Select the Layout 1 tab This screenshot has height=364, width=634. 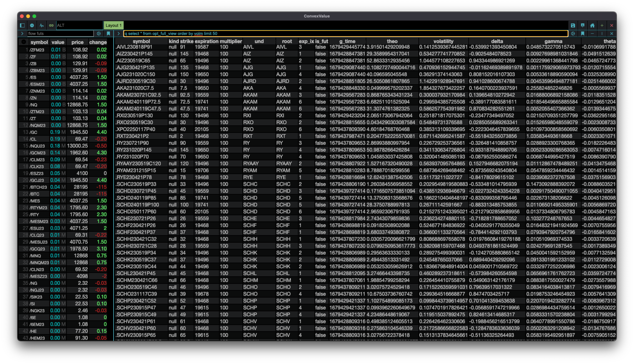[114, 25]
